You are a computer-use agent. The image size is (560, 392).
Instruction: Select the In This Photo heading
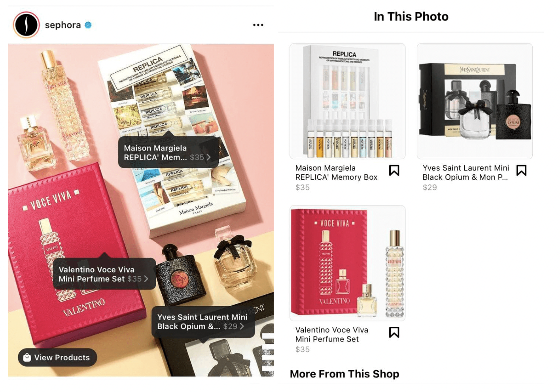tap(411, 17)
